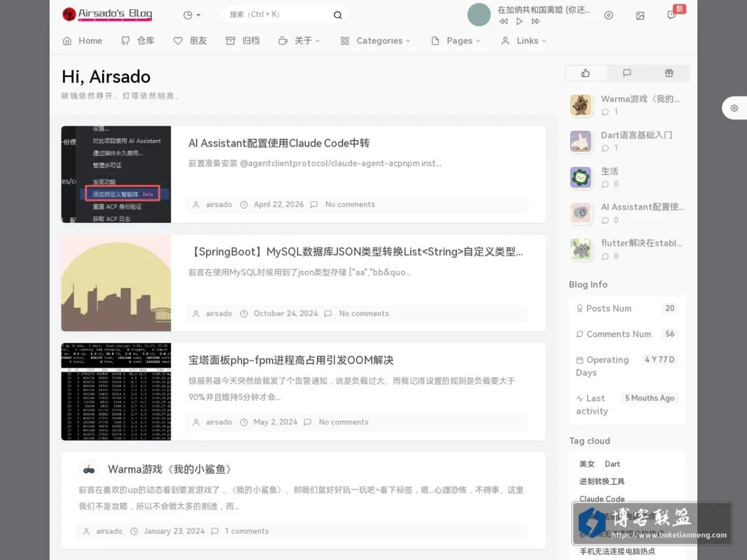The width and height of the screenshot is (747, 560).
Task: Click the image icon in the header
Action: click(x=640, y=16)
